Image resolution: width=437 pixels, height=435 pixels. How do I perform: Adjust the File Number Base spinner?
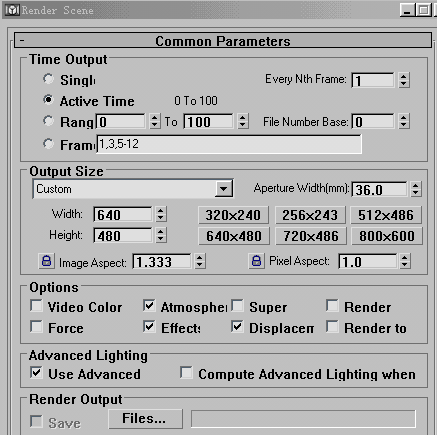point(404,121)
